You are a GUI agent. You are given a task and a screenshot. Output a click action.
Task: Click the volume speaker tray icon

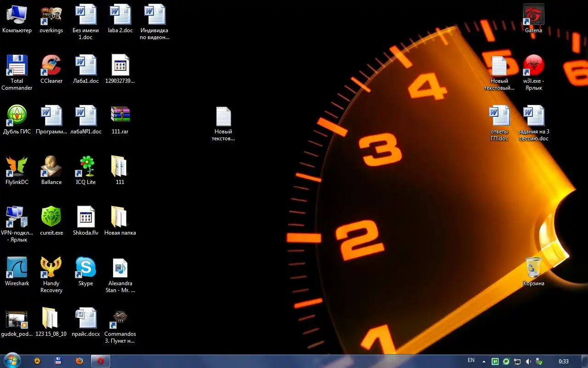(528, 362)
